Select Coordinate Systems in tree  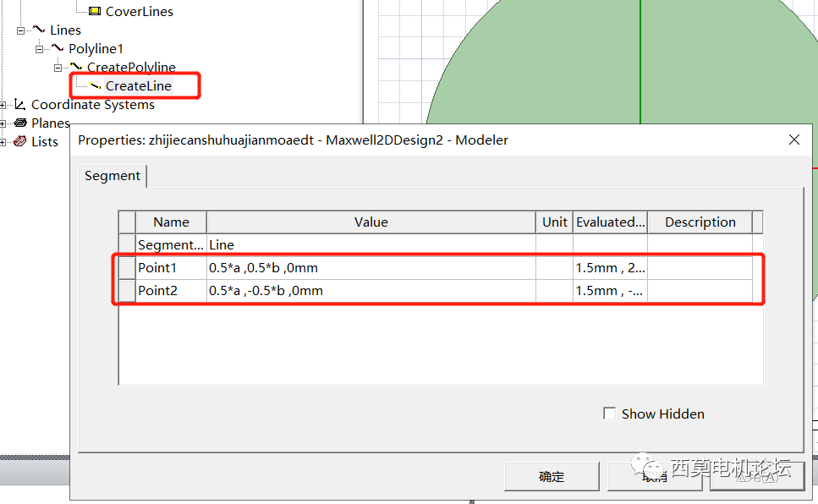coord(93,105)
